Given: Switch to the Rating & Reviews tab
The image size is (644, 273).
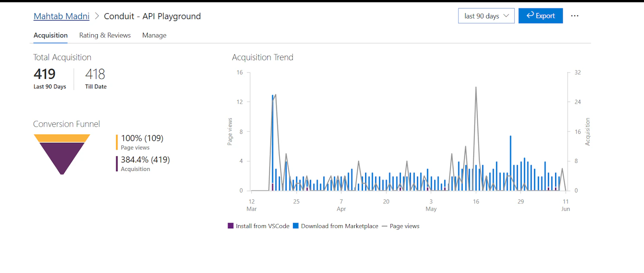Looking at the screenshot, I should tap(105, 35).
